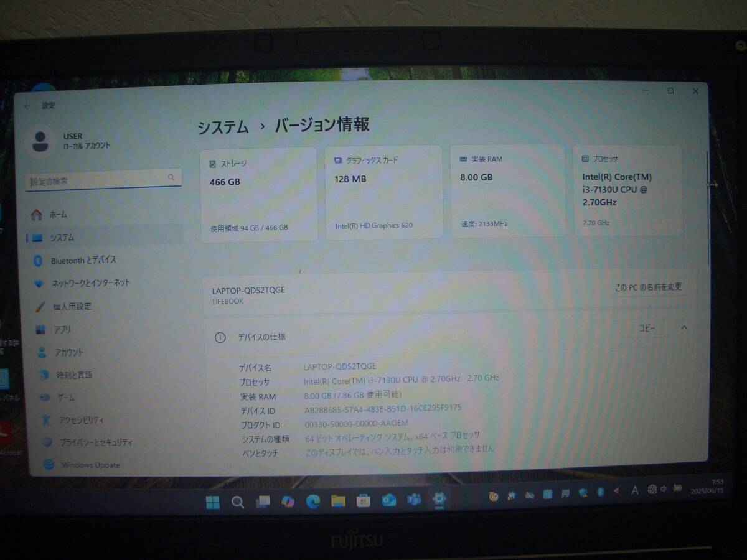Click the IME 'A' input indicator
Image resolution: width=747 pixels, height=560 pixels.
tap(634, 490)
